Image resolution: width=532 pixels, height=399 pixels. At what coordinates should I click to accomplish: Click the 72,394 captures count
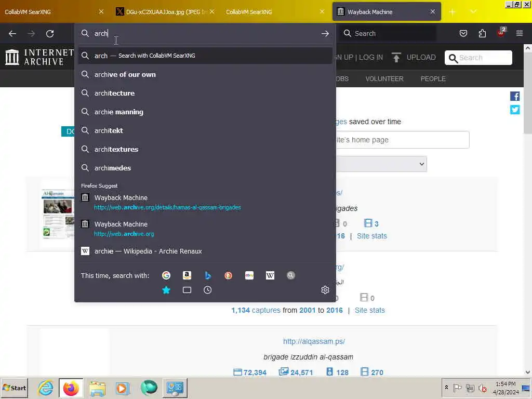coord(250,372)
